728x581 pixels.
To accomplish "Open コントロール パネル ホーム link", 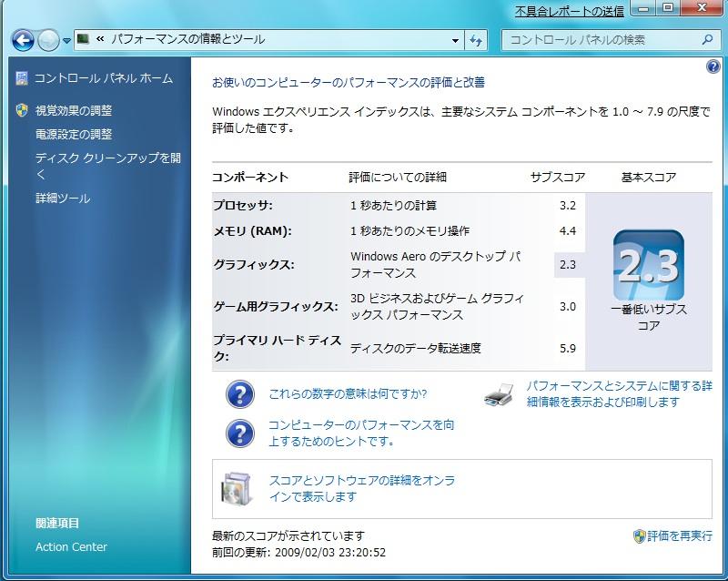I will (104, 78).
